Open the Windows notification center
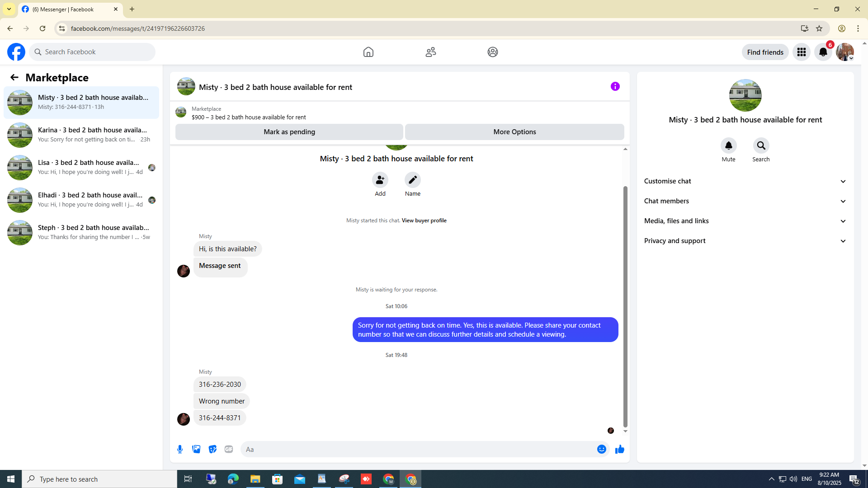The image size is (868, 488). [x=854, y=479]
